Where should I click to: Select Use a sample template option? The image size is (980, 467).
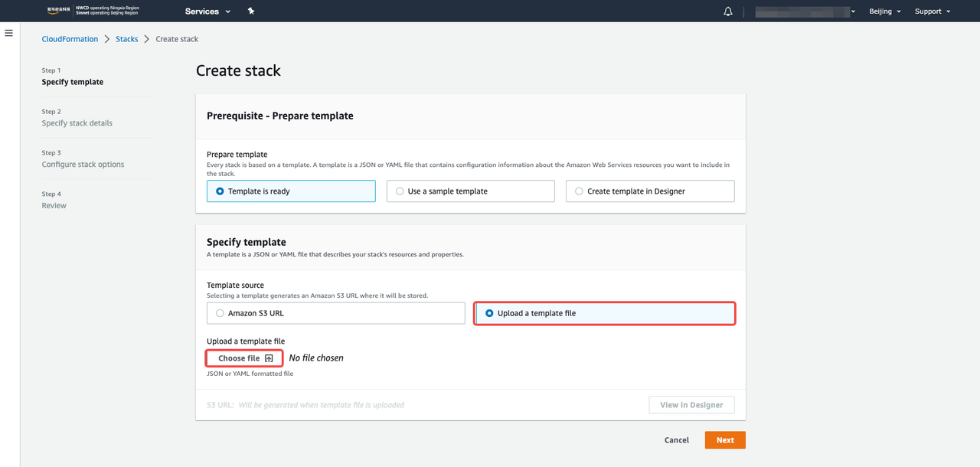tap(400, 191)
